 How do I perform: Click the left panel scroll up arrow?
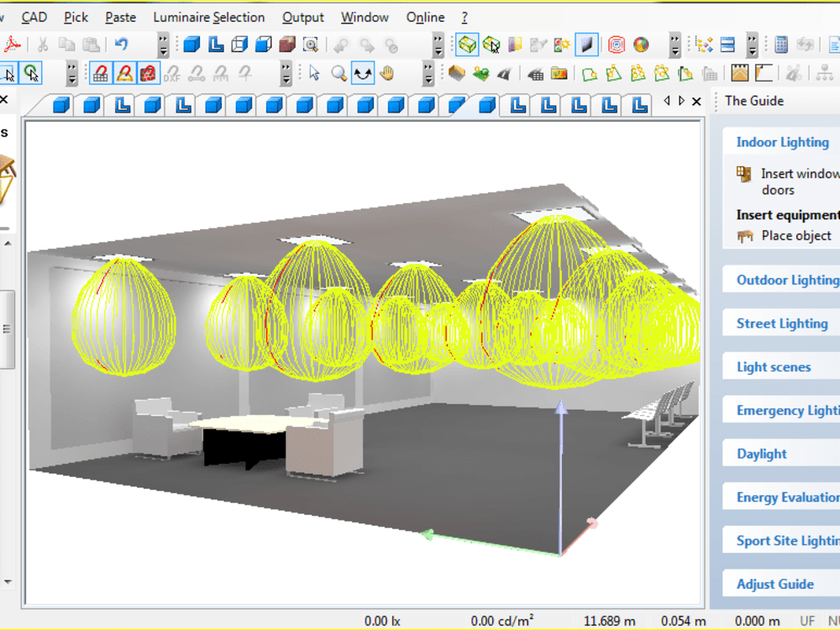point(8,244)
